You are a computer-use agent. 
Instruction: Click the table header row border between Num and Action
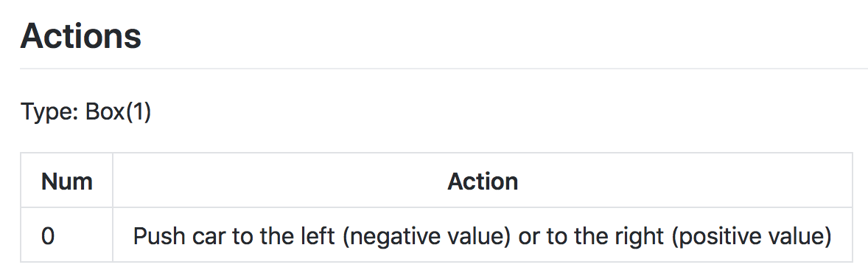(x=113, y=181)
